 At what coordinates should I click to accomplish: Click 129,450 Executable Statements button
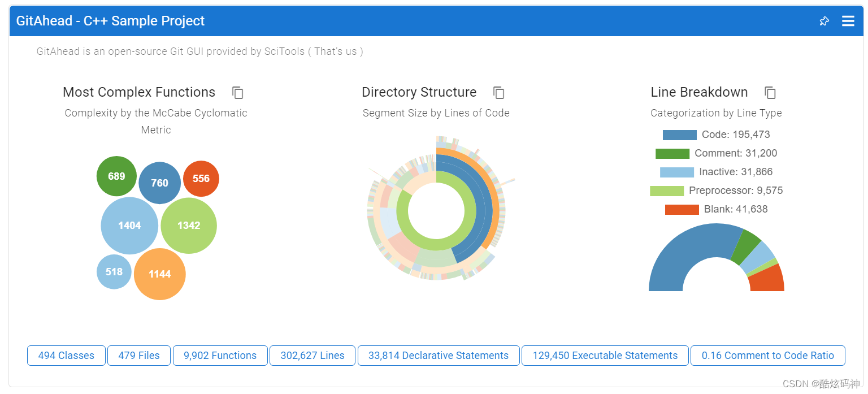click(605, 356)
